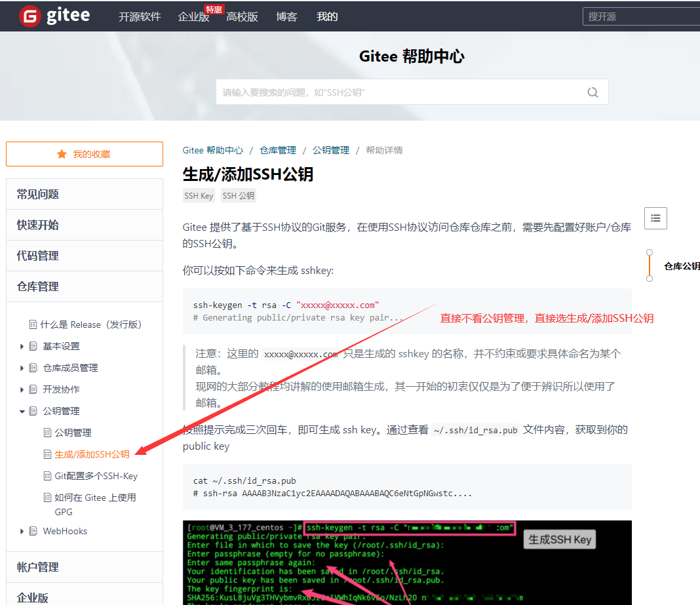Open the 仓库成员管理 tree item
This screenshot has height=605, width=700.
(70, 368)
